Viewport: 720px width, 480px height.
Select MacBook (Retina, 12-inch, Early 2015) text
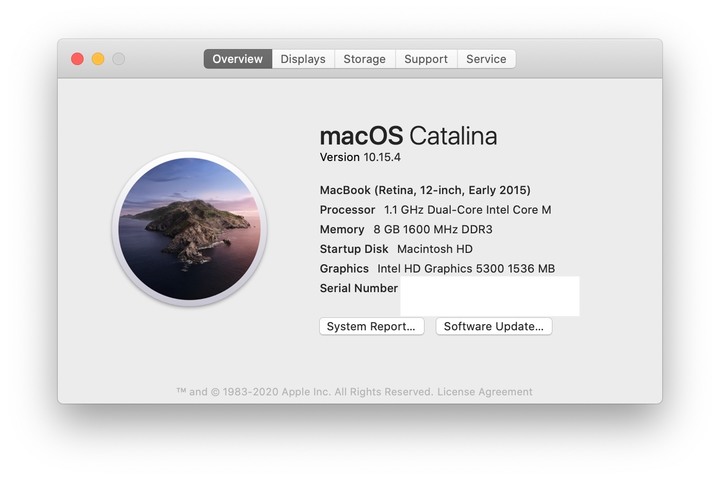coord(425,190)
